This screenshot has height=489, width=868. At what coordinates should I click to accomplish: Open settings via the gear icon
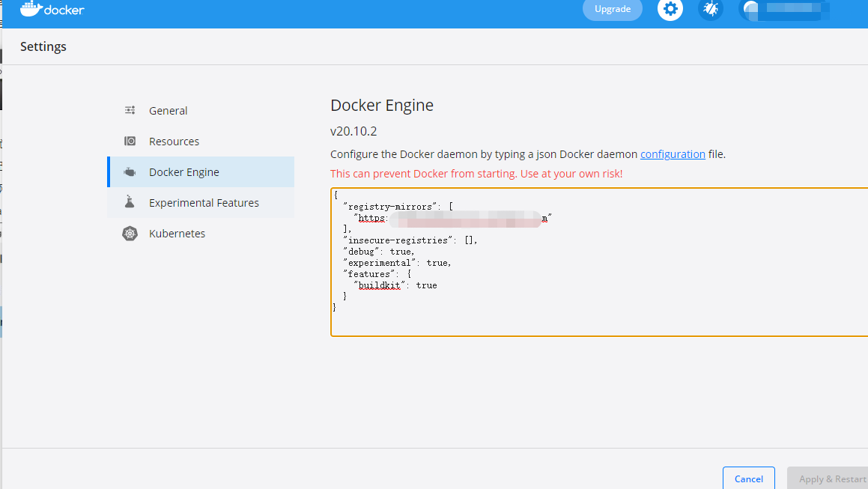tap(670, 9)
